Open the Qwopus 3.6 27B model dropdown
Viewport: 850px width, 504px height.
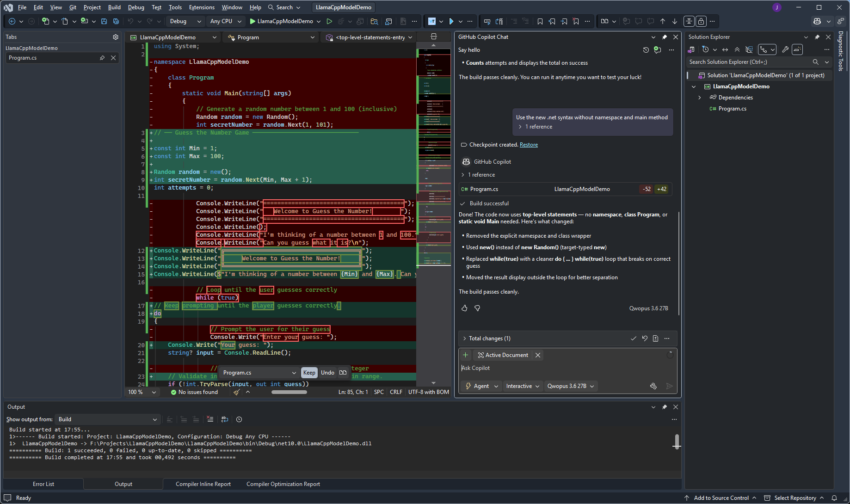[571, 386]
